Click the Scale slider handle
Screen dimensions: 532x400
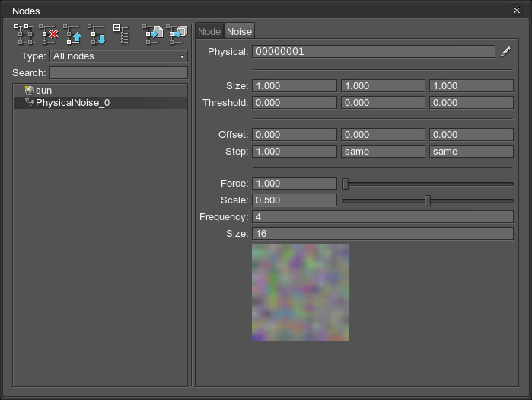tap(427, 200)
